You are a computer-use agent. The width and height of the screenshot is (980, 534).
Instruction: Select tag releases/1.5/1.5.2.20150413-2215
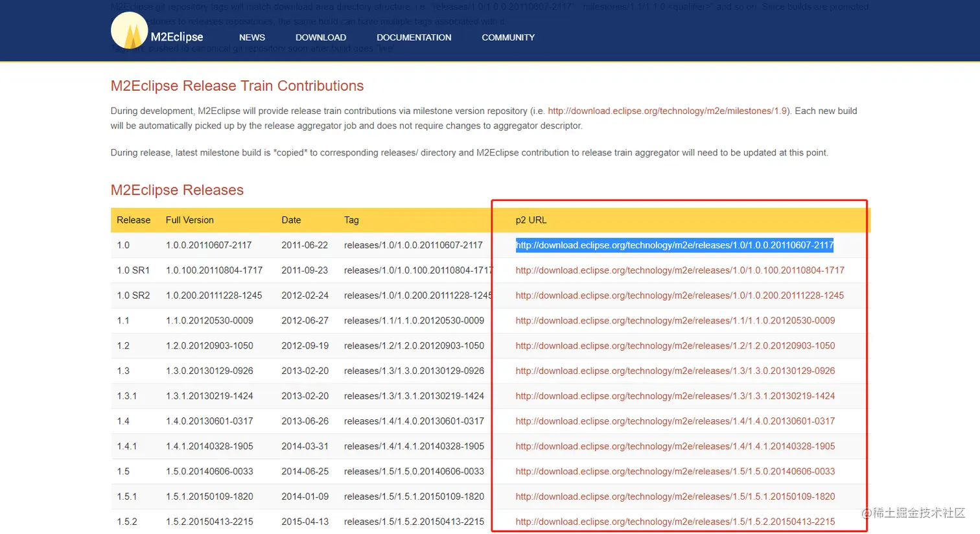pyautogui.click(x=414, y=522)
